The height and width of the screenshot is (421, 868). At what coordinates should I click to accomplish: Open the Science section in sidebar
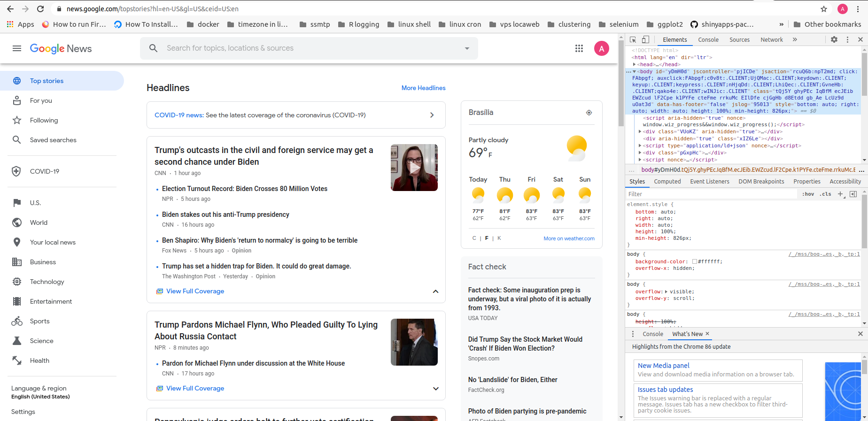point(62,341)
